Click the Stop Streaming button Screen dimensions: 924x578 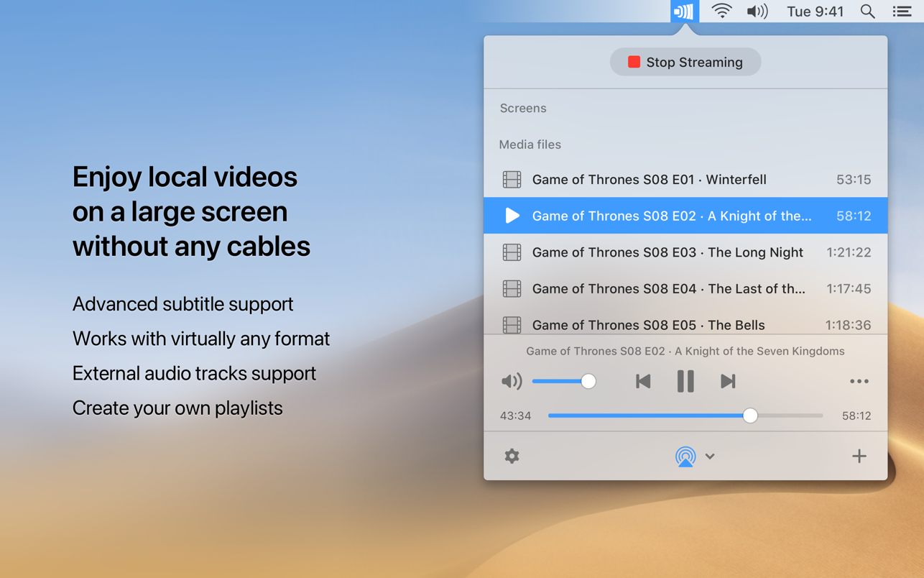[685, 62]
